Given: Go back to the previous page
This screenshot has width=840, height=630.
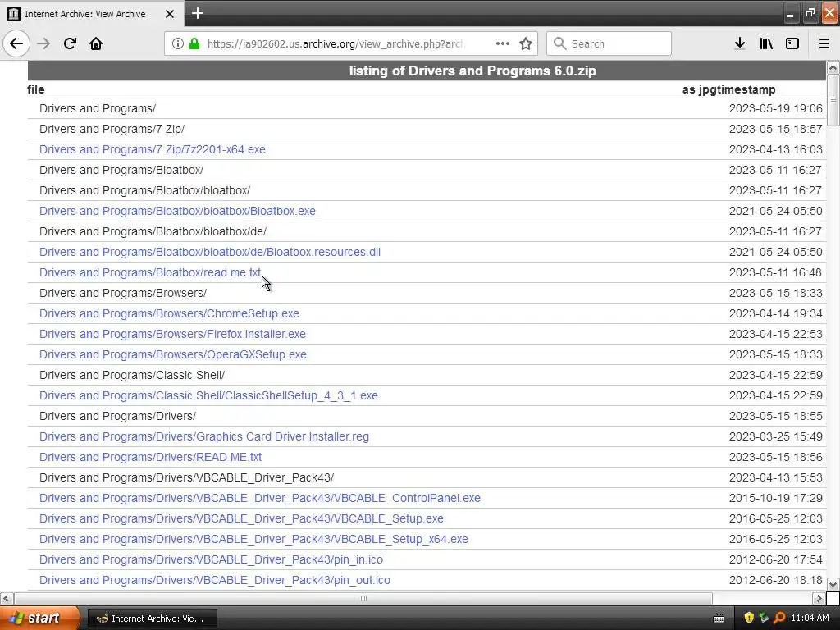Looking at the screenshot, I should (x=16, y=43).
